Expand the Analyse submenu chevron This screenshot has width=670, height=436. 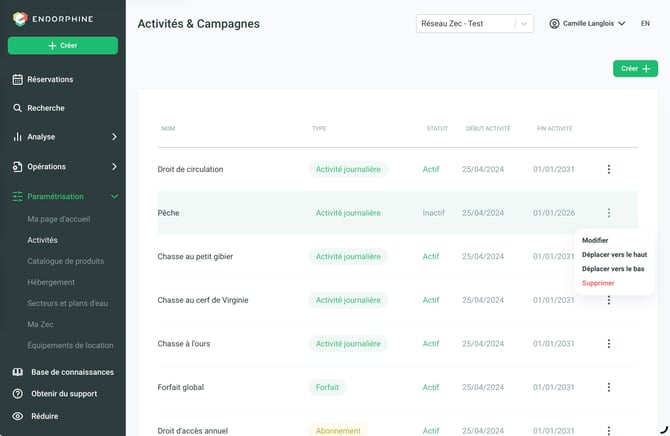114,137
